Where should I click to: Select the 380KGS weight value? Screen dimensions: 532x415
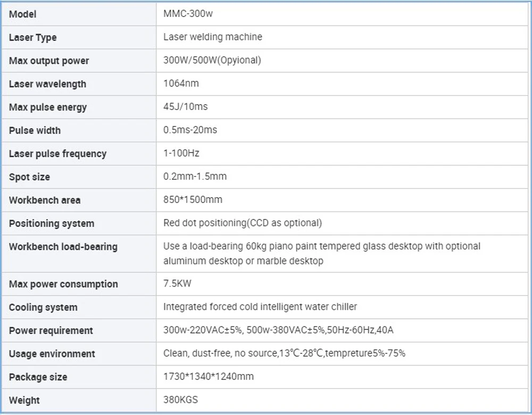pyautogui.click(x=180, y=400)
